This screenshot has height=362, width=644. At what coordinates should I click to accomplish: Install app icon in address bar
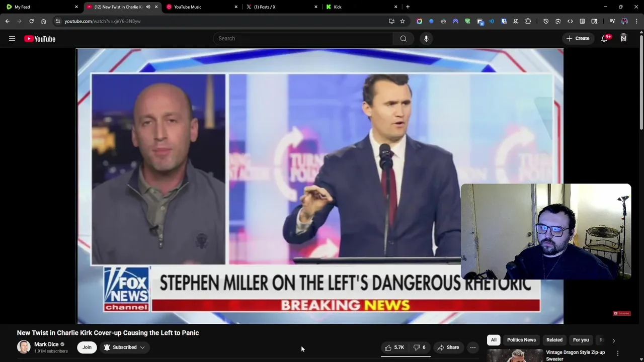click(391, 21)
